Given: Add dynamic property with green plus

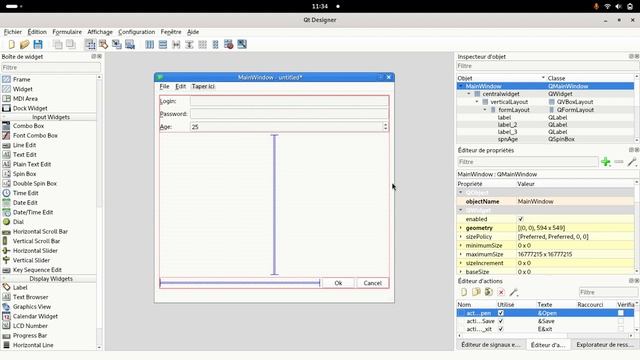Looking at the screenshot, I should [x=606, y=162].
